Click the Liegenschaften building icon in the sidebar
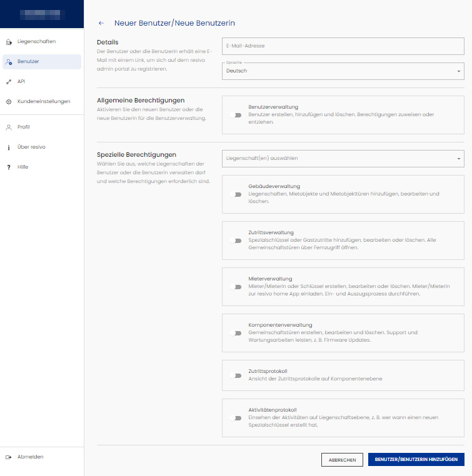This screenshot has width=472, height=476. click(9, 42)
